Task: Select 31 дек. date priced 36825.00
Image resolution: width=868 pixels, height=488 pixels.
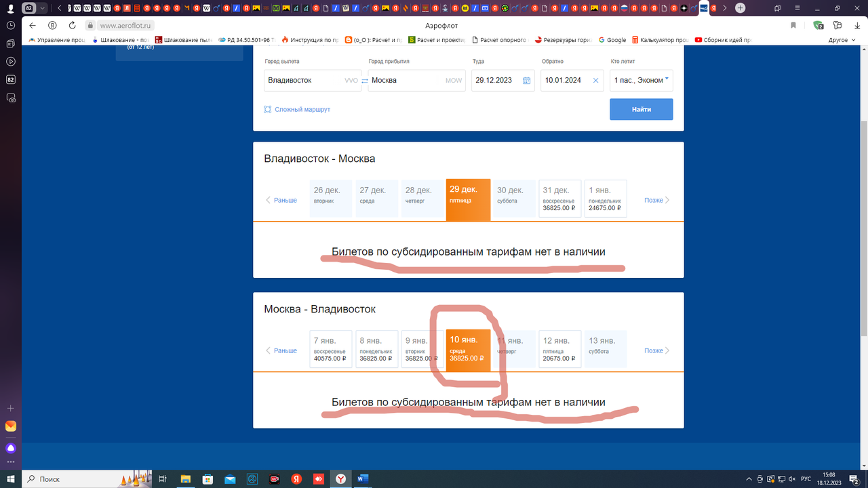Action: [x=560, y=199]
